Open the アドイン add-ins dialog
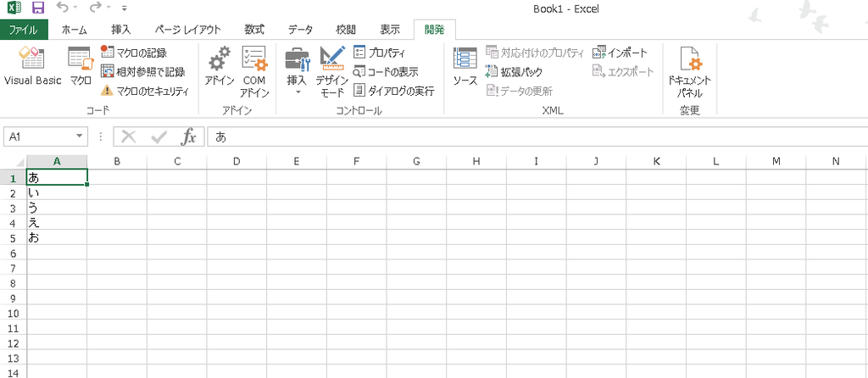Screen dimensions: 868x378 point(220,66)
